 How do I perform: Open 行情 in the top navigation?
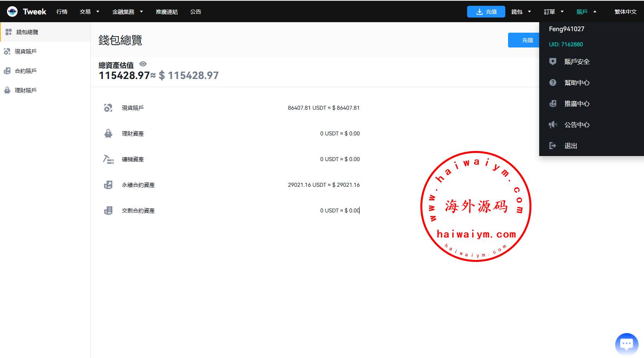point(62,12)
